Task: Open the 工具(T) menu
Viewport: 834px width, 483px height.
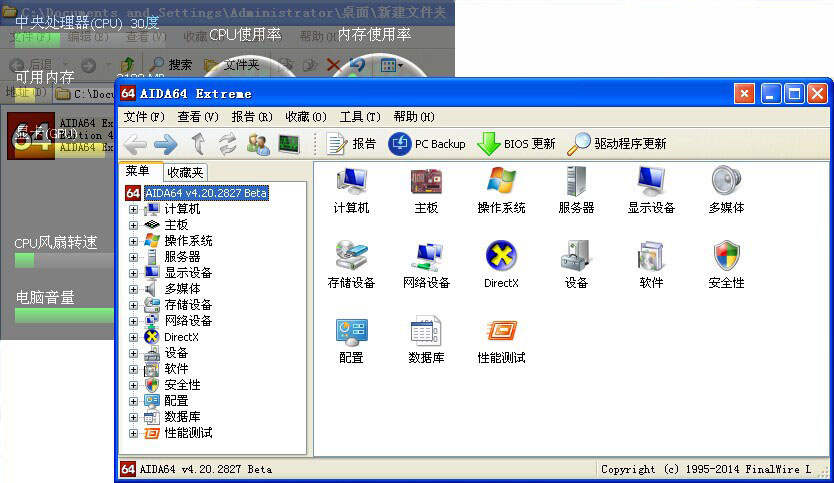Action: click(360, 116)
